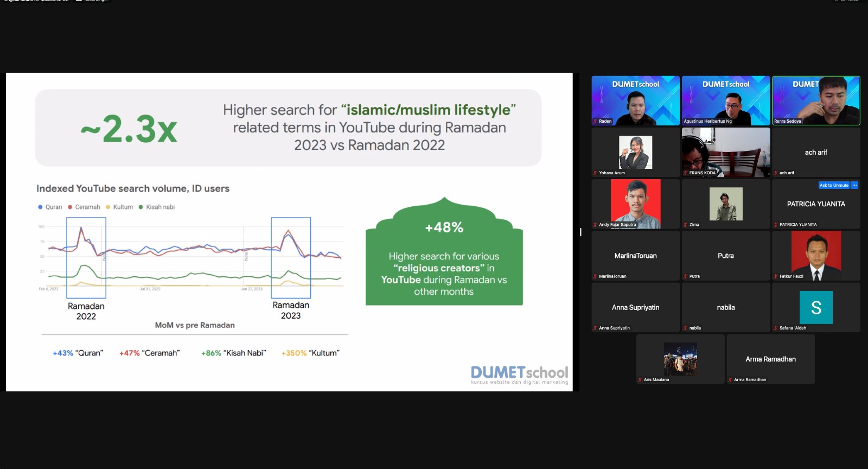Viewport: 868px width, 469px height.
Task: Click the +350% "Kultum" text on the slide
Action: coord(310,353)
